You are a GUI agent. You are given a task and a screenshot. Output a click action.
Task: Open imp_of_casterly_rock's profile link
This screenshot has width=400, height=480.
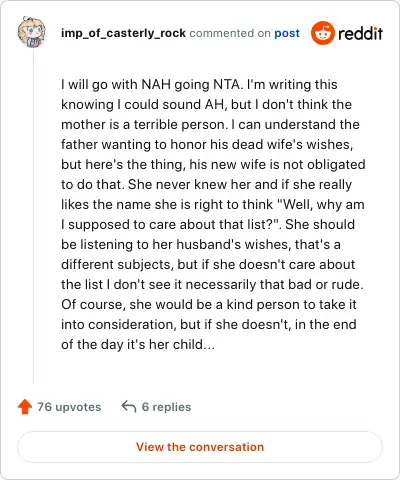123,33
